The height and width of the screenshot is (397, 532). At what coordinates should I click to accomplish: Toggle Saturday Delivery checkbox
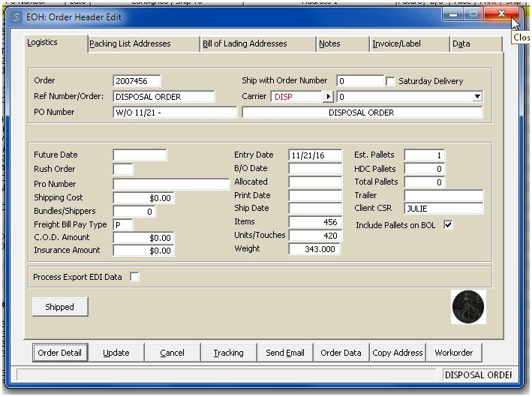[x=390, y=82]
